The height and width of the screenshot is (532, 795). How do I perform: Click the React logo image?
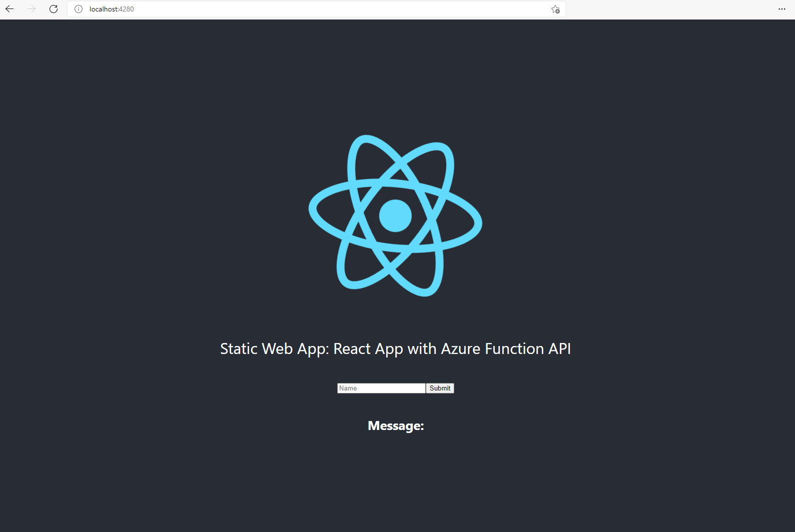point(395,215)
